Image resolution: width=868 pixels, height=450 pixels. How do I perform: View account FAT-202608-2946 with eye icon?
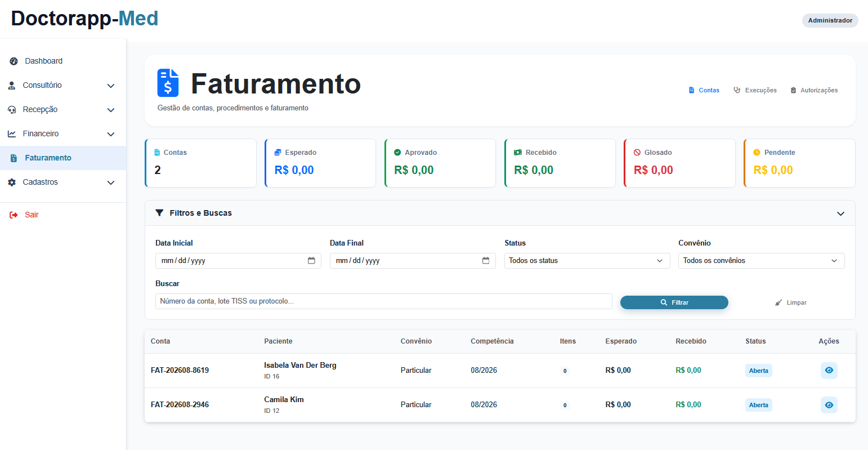click(x=829, y=405)
